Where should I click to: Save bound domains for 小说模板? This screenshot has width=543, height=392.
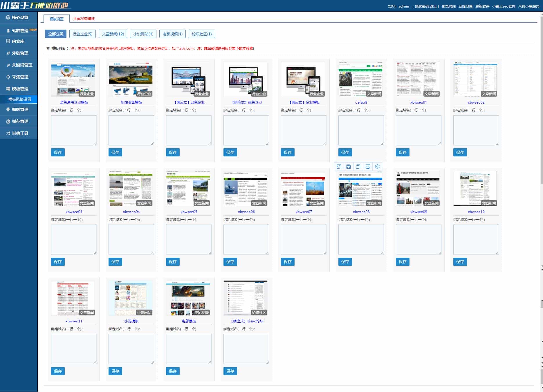pyautogui.click(x=115, y=371)
